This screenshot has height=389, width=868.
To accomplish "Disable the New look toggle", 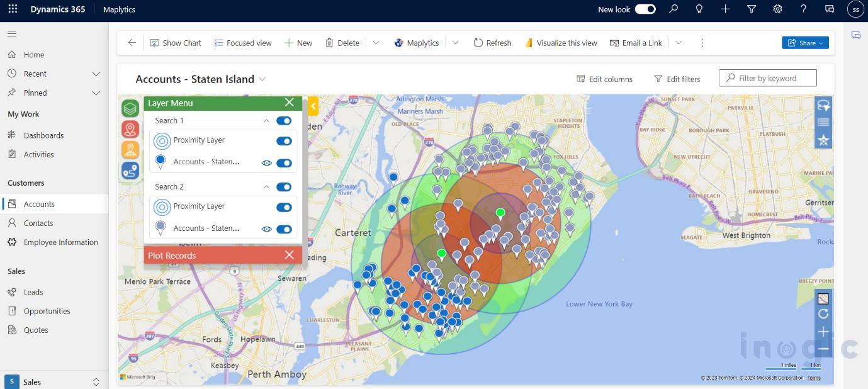I will click(645, 9).
